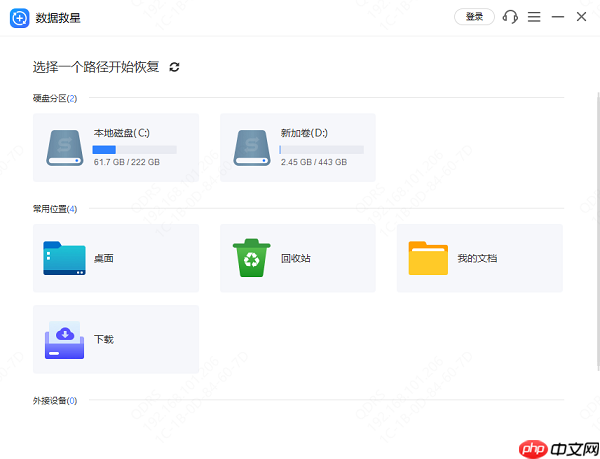Minimize the 数据救星 window
The height and width of the screenshot is (459, 600).
point(558,17)
